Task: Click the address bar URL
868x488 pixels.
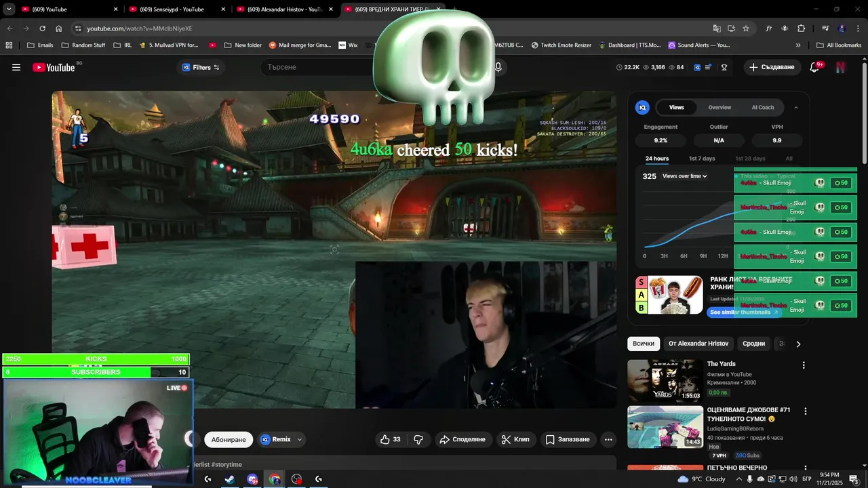Action: click(140, 28)
